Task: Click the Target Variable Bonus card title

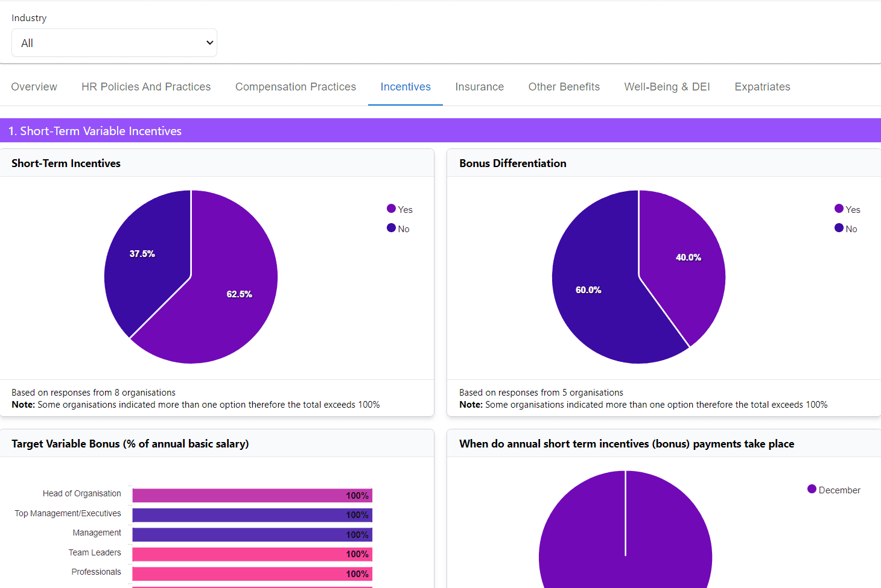Action: coord(130,444)
